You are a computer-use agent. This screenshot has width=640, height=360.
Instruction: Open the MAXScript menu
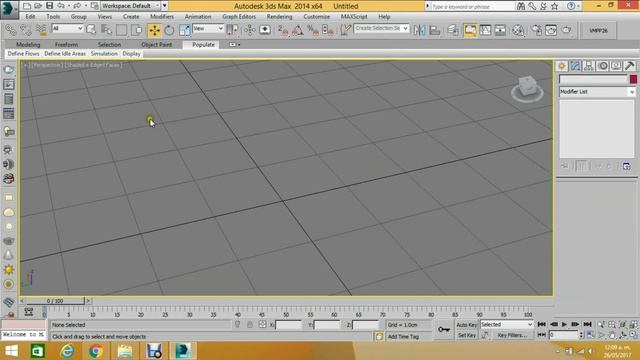354,17
